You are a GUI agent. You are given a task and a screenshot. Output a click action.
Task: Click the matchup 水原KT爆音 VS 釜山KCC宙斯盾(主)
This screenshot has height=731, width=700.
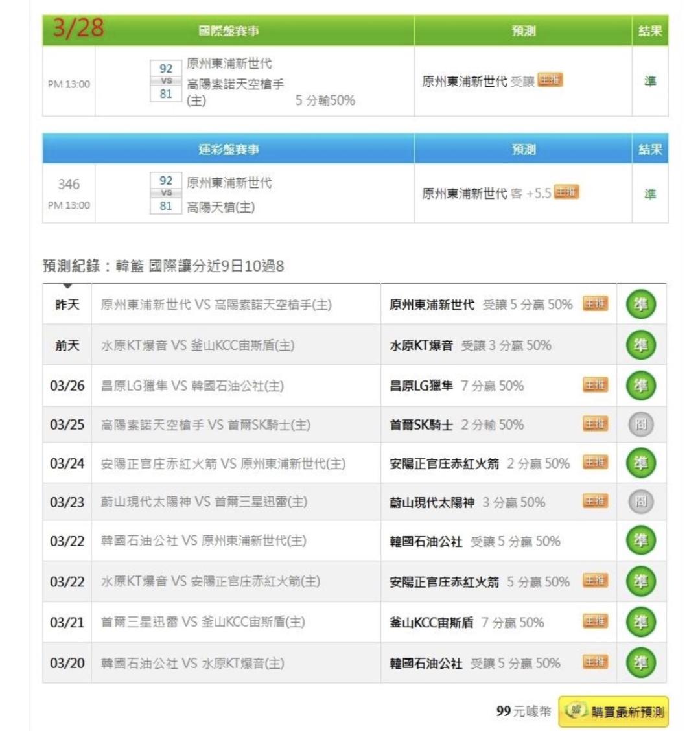(198, 345)
